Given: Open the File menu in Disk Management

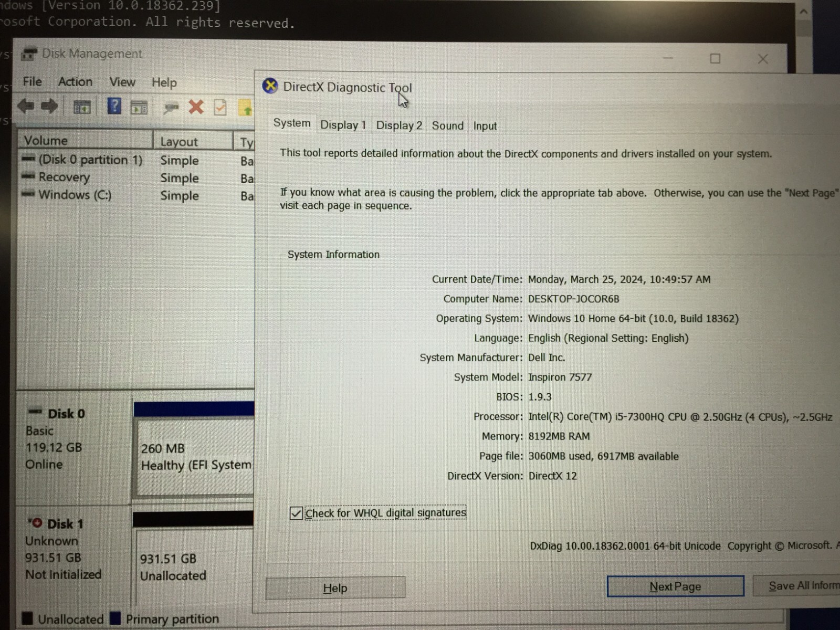Looking at the screenshot, I should click(x=32, y=81).
